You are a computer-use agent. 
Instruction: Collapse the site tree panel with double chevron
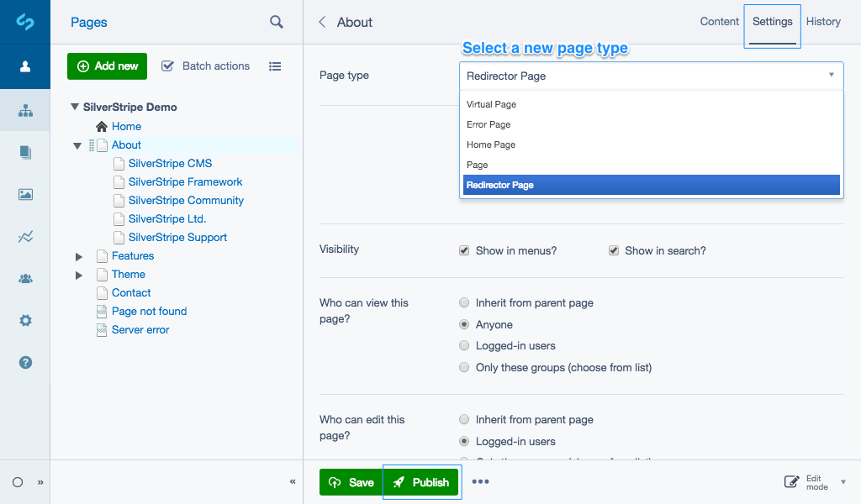click(292, 481)
